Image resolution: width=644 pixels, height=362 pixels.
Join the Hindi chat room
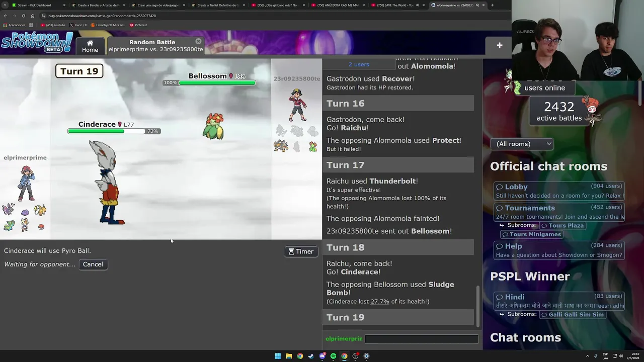(558, 301)
